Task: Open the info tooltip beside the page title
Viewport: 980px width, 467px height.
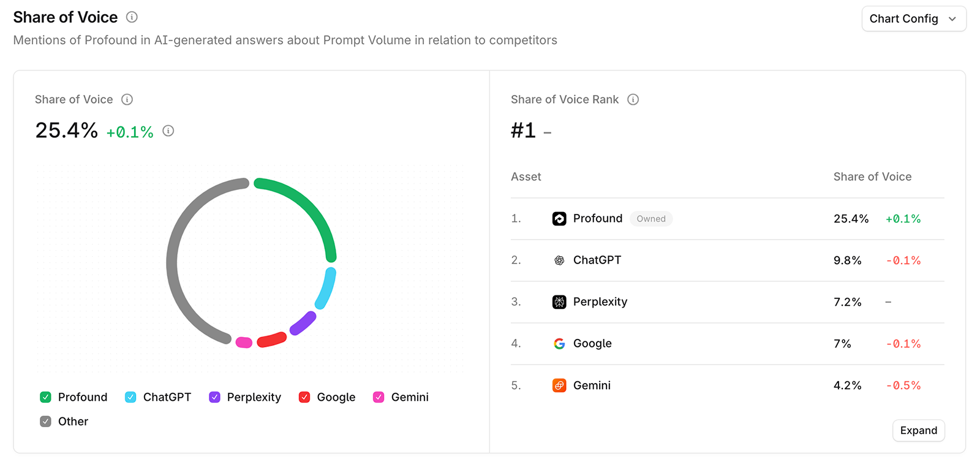Action: click(131, 17)
